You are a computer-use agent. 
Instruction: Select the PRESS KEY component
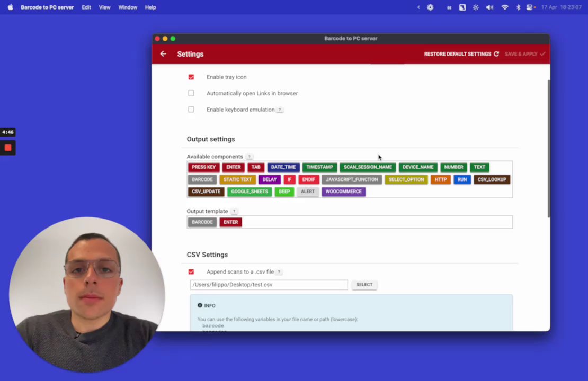tap(203, 167)
